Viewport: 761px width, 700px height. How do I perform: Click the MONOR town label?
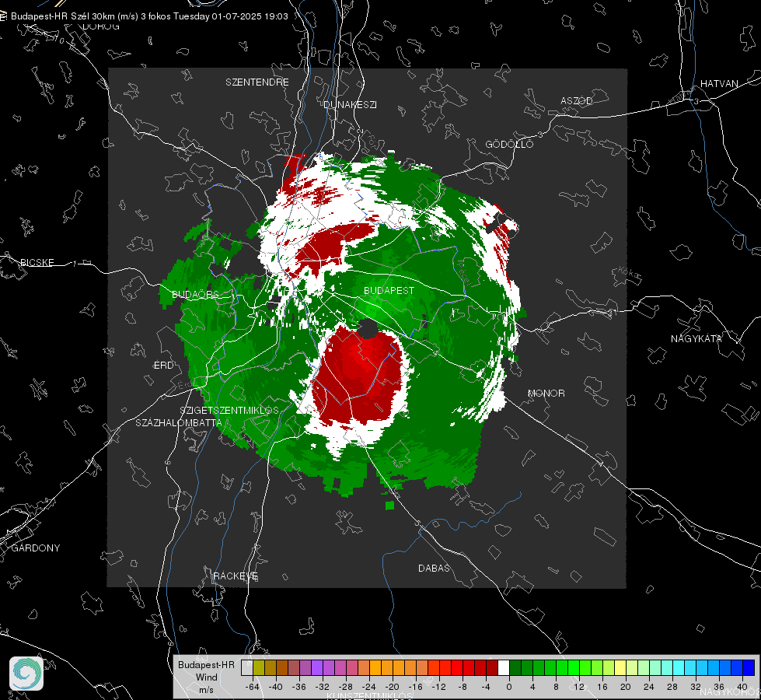(546, 393)
